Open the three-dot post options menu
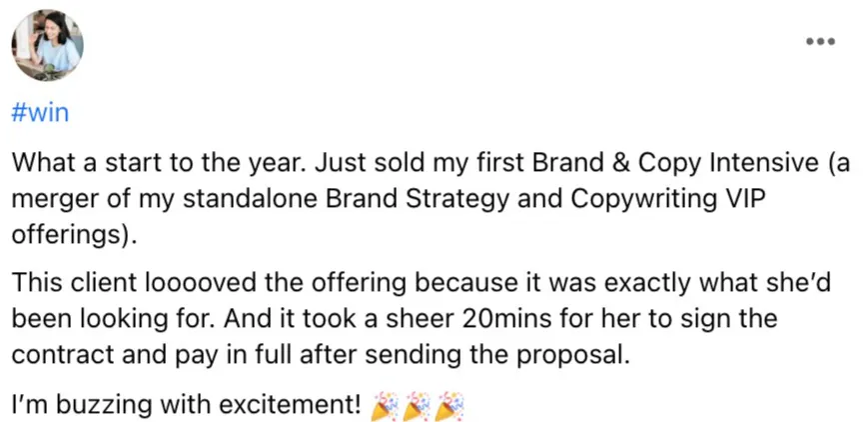Image resolution: width=868 pixels, height=422 pixels. [820, 42]
